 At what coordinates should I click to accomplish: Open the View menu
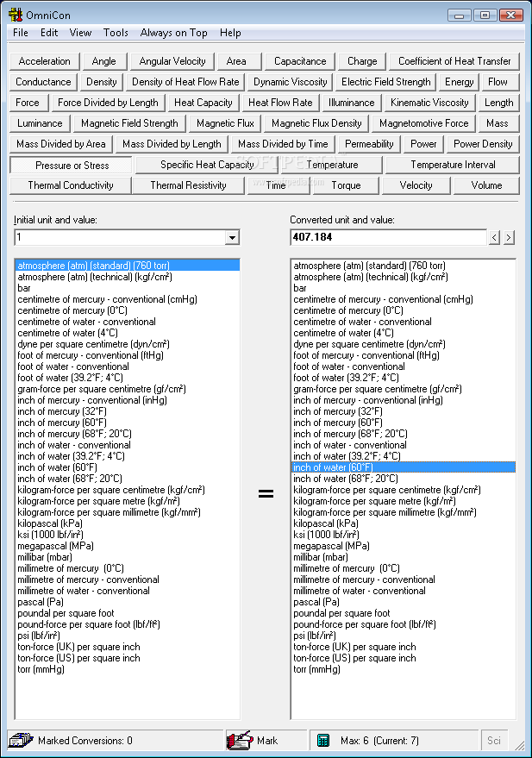80,33
